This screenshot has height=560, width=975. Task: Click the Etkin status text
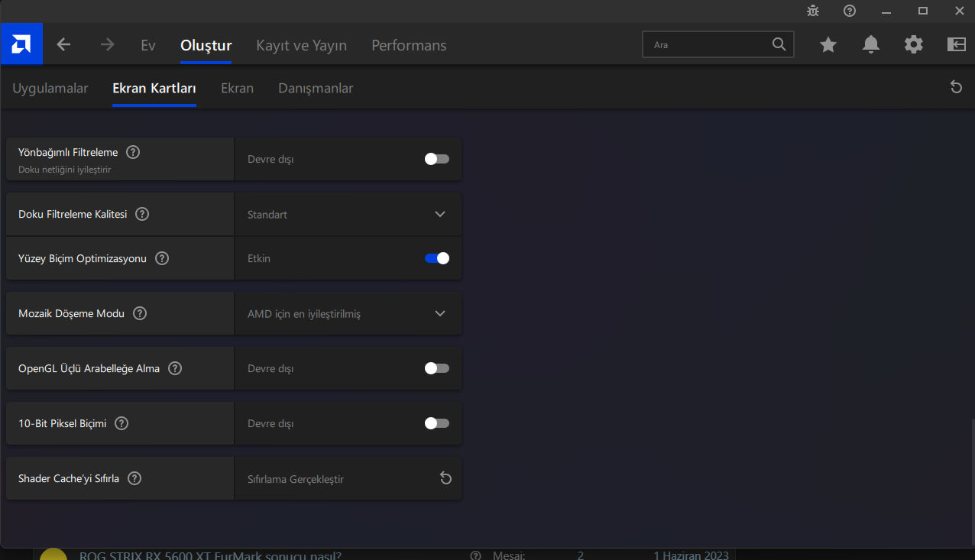[x=259, y=258]
